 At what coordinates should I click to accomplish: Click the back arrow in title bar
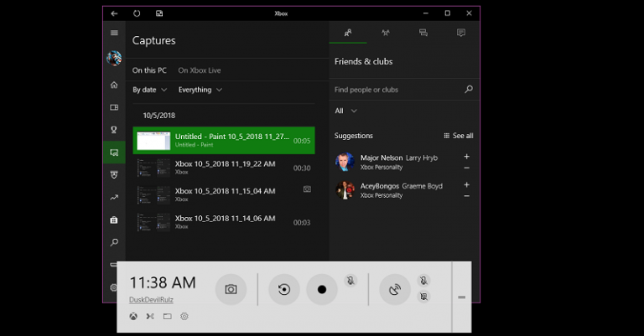point(114,13)
